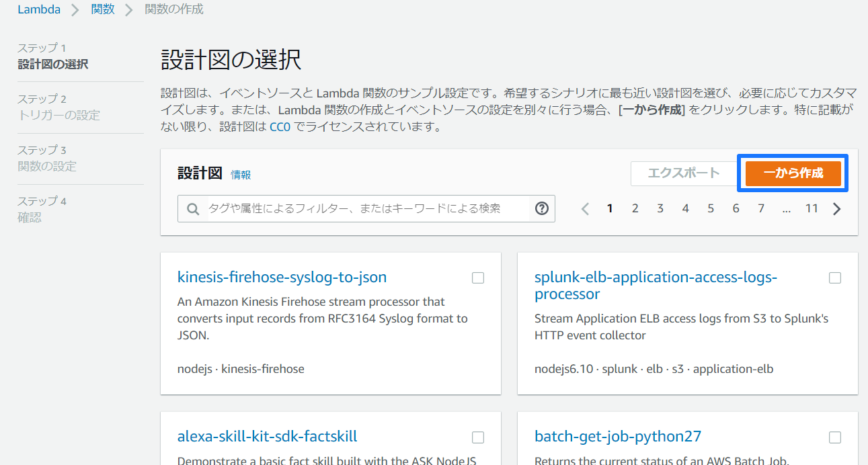Jump to page 11 of blueprints
Image resolution: width=868 pixels, height=465 pixels.
click(x=812, y=208)
